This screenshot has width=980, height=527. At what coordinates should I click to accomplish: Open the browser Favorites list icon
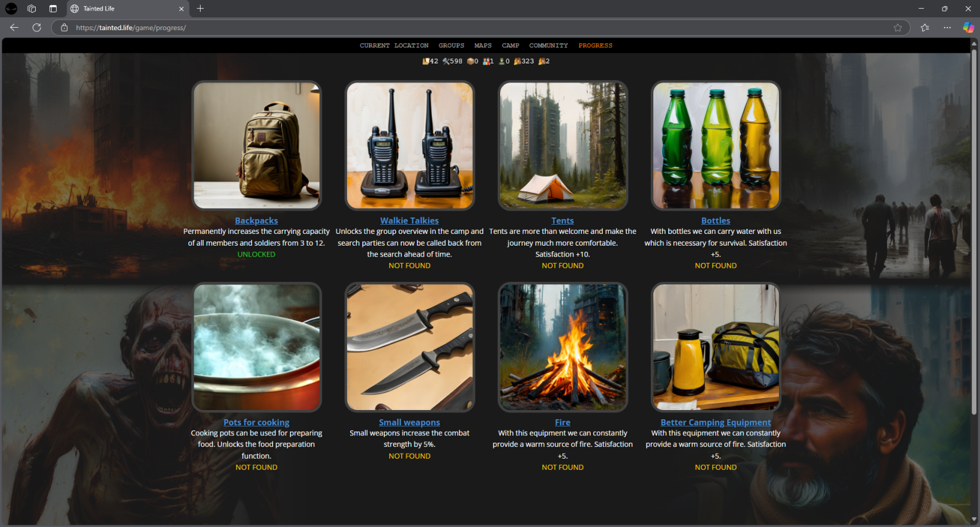[x=925, y=28]
